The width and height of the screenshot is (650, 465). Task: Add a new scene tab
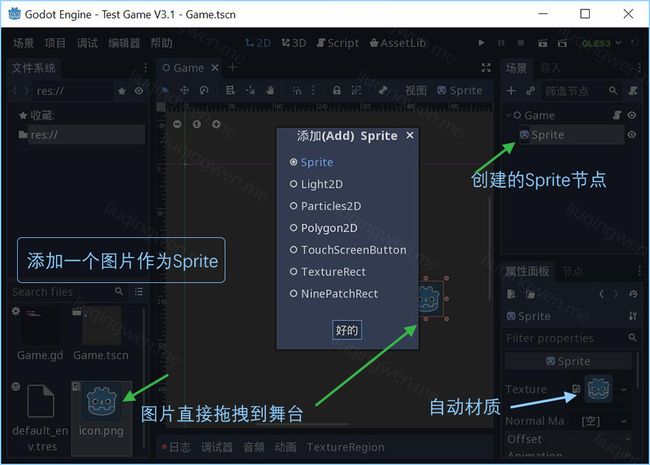(x=233, y=67)
